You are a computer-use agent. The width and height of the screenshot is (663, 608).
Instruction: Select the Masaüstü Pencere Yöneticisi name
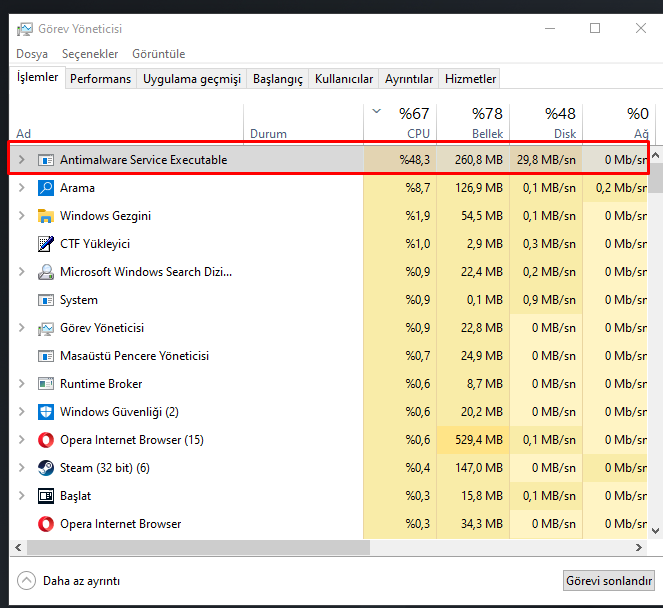134,356
